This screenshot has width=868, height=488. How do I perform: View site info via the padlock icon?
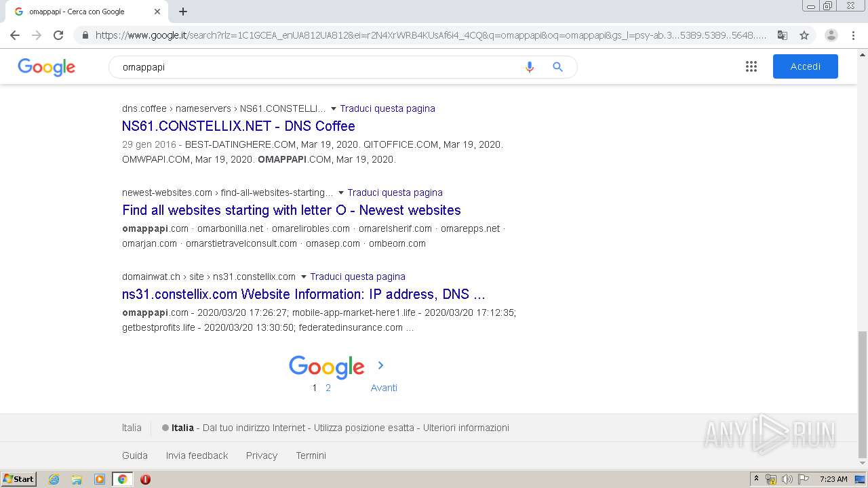pyautogui.click(x=85, y=35)
